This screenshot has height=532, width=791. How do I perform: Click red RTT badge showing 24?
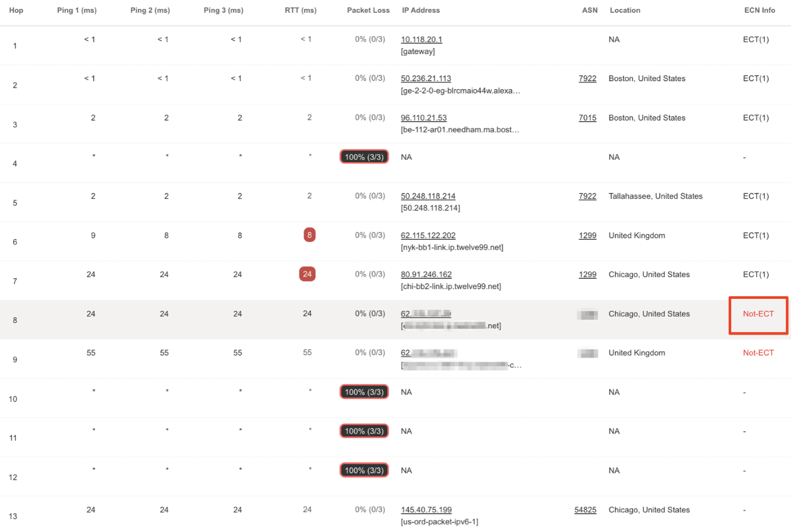pyautogui.click(x=308, y=274)
